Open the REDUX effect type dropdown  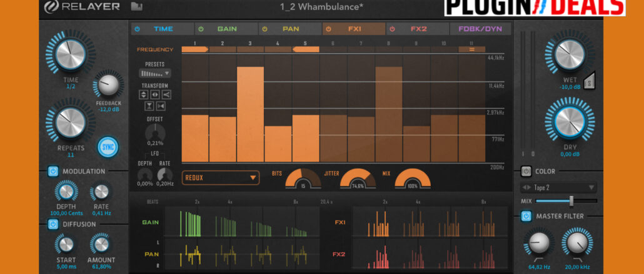click(221, 178)
